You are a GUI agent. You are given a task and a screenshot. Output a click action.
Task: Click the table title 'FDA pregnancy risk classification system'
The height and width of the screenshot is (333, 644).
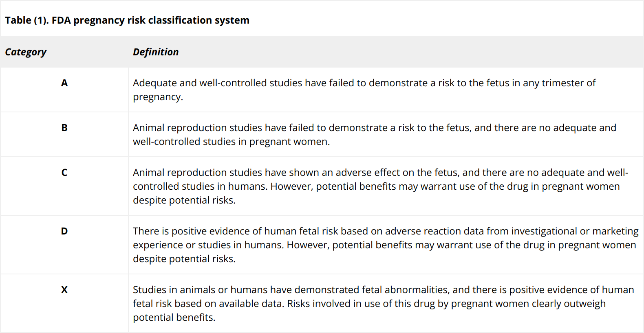click(x=127, y=20)
